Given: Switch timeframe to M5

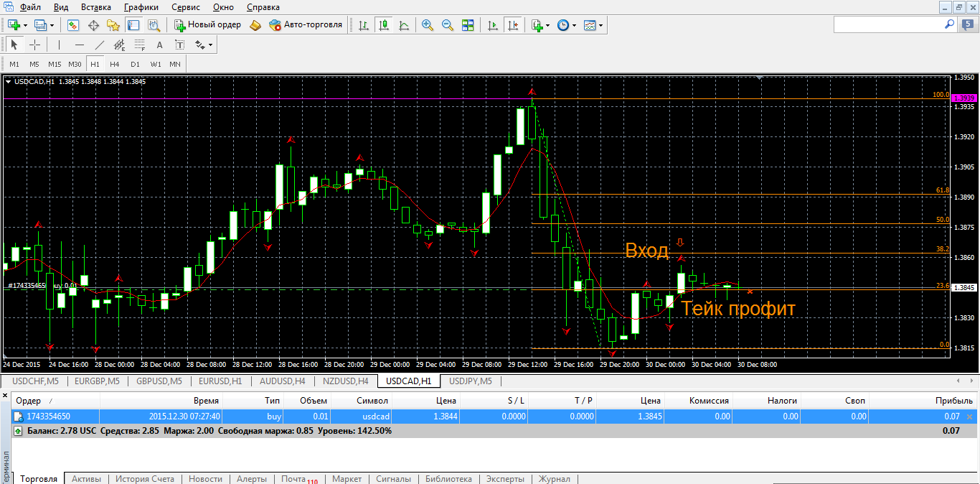Looking at the screenshot, I should 34,64.
